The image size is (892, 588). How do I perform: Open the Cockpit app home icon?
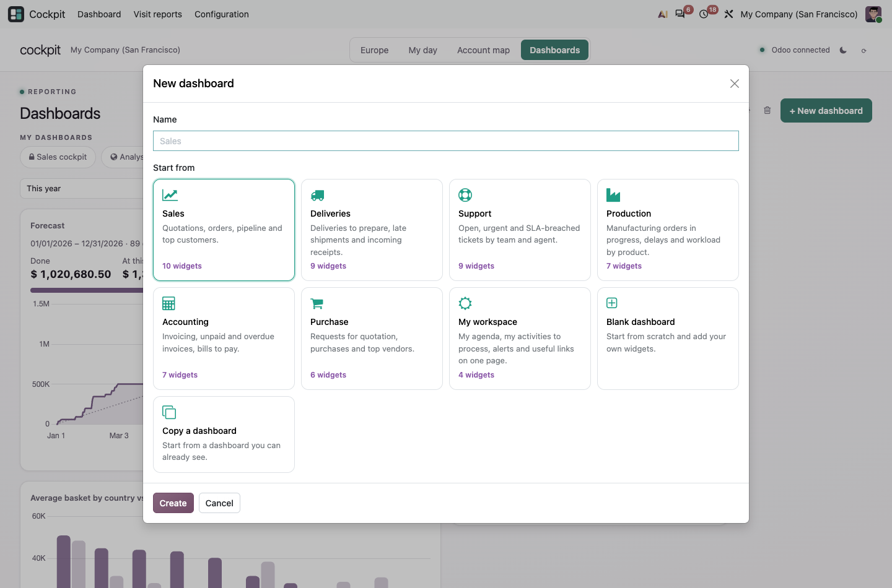pyautogui.click(x=16, y=14)
